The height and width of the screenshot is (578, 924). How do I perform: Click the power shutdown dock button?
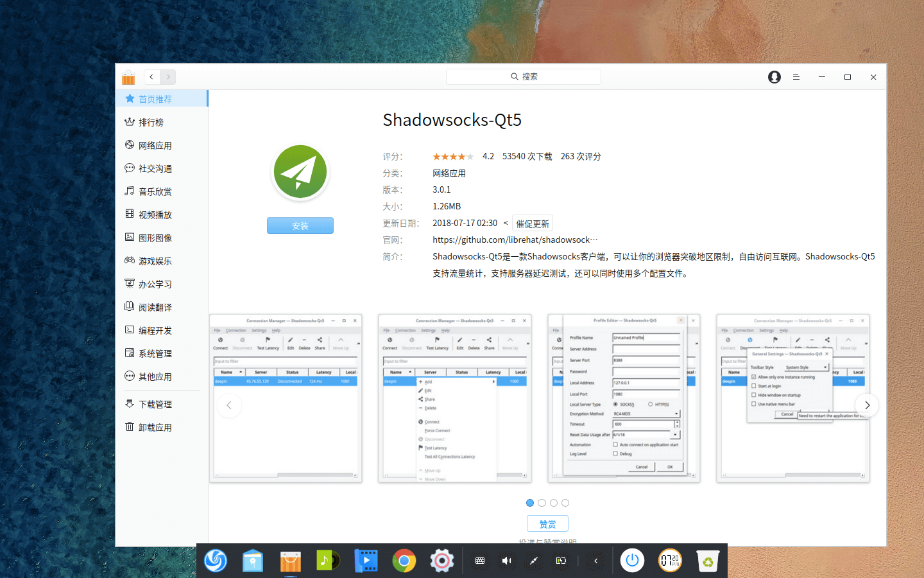(x=632, y=561)
